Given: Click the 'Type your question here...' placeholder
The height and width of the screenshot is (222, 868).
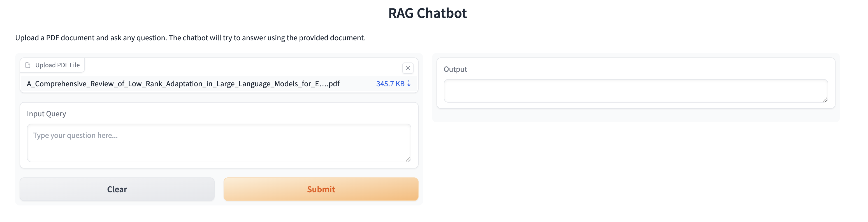Looking at the screenshot, I should coord(75,135).
